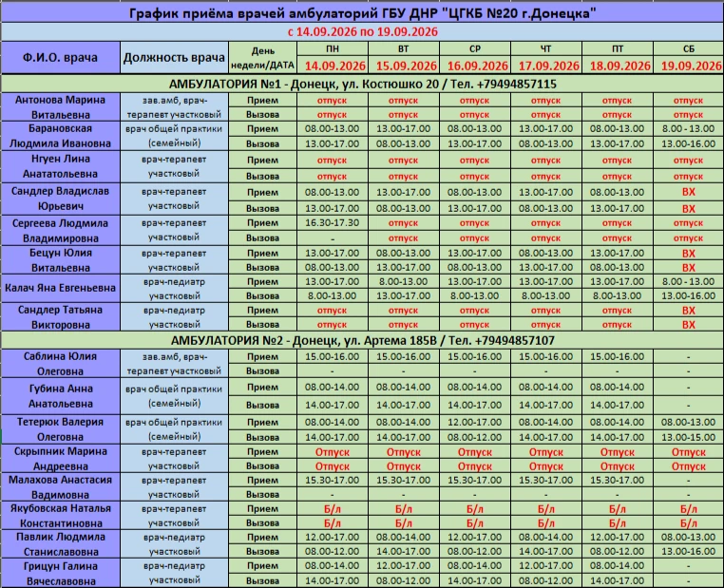Select the АМБУЛАТОРИЯ №1 Костюшко 20 heading row
Image resolution: width=724 pixels, height=588 pixels.
[362, 84]
